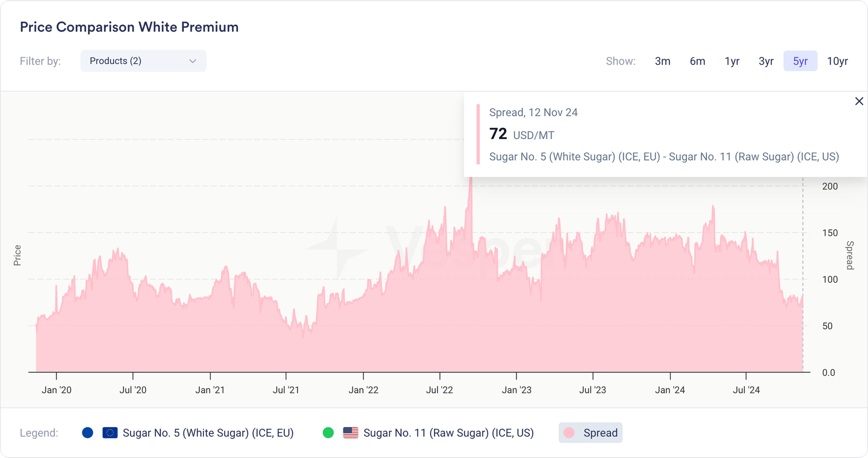Open the Products (2) filter dropdown
This screenshot has width=868, height=458.
click(143, 61)
